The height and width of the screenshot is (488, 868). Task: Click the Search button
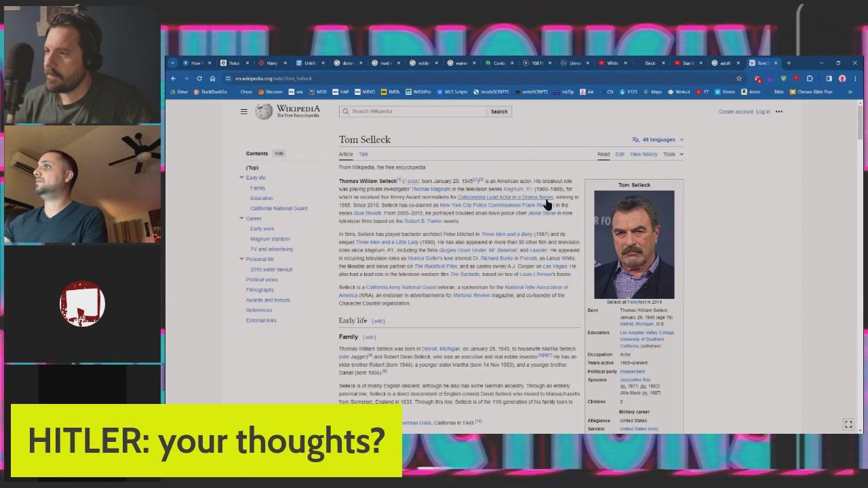point(499,111)
